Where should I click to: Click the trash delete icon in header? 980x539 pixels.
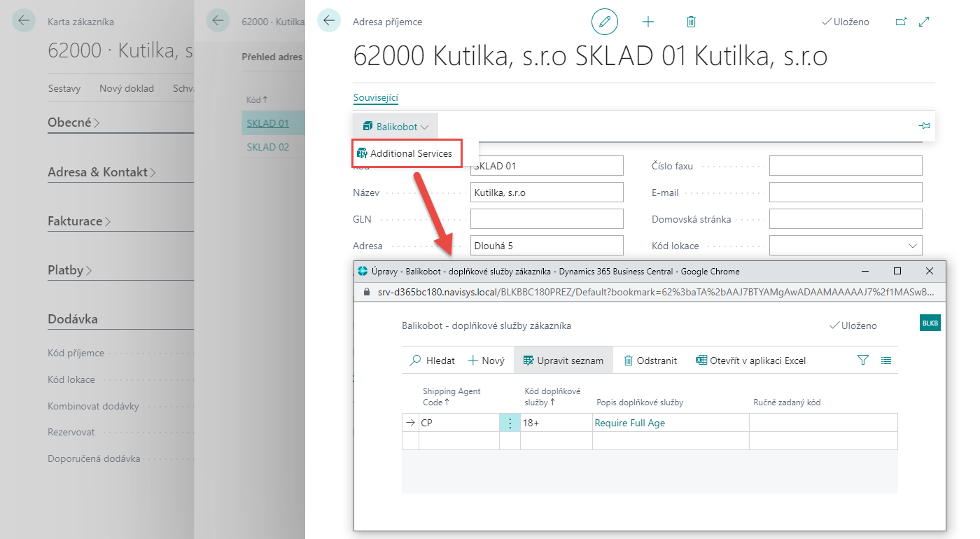pyautogui.click(x=691, y=22)
